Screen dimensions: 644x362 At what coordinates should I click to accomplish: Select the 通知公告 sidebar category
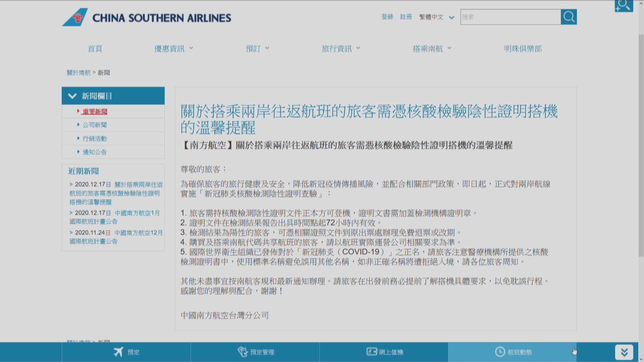(94, 152)
